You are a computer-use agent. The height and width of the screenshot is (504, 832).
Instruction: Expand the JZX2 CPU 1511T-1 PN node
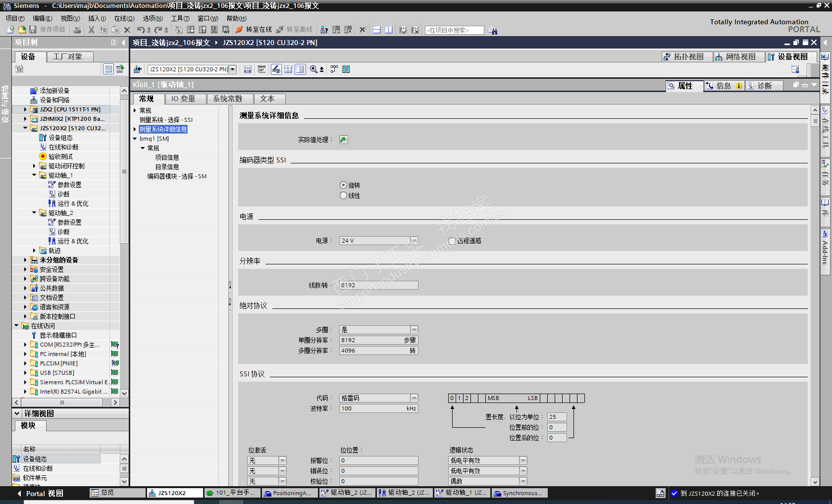tap(25, 109)
